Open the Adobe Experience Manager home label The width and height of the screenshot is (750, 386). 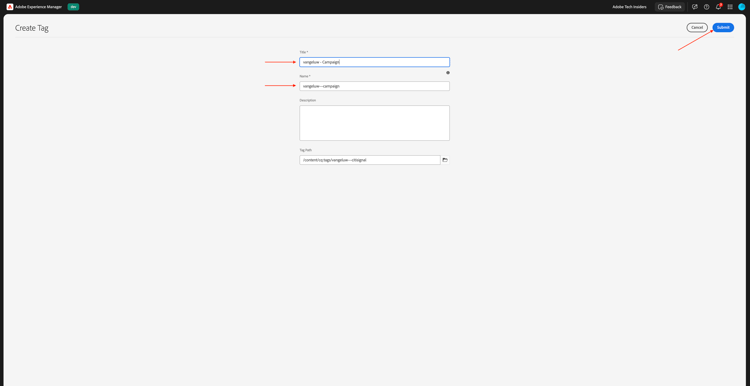tap(38, 7)
